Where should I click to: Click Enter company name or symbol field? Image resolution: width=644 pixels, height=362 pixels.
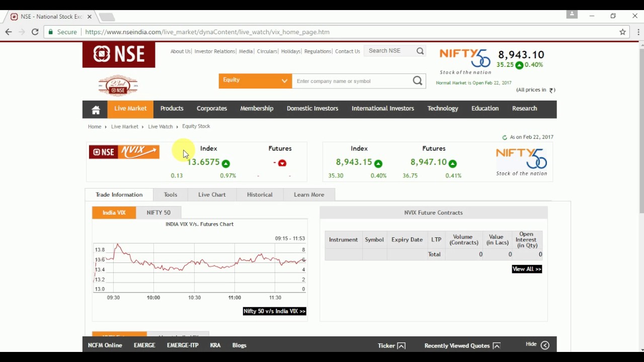coord(352,81)
